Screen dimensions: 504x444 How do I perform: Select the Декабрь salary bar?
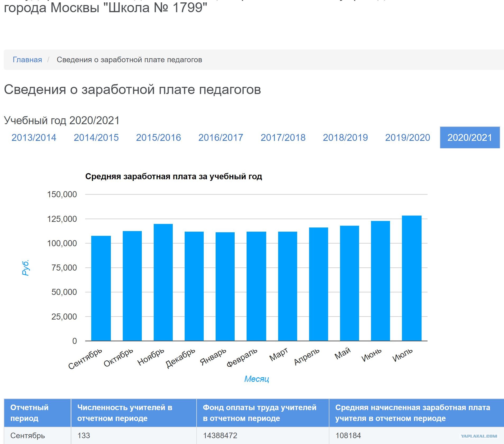(x=194, y=286)
